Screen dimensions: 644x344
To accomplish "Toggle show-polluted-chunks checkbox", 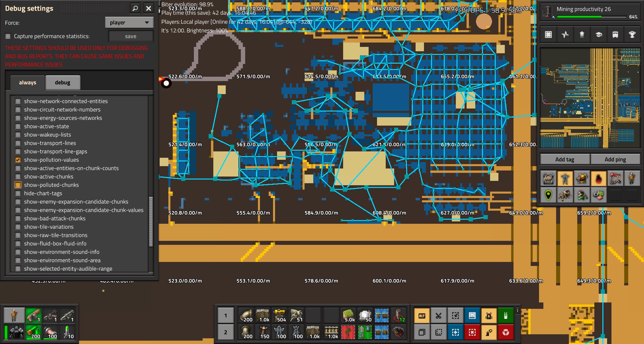I will (x=18, y=185).
